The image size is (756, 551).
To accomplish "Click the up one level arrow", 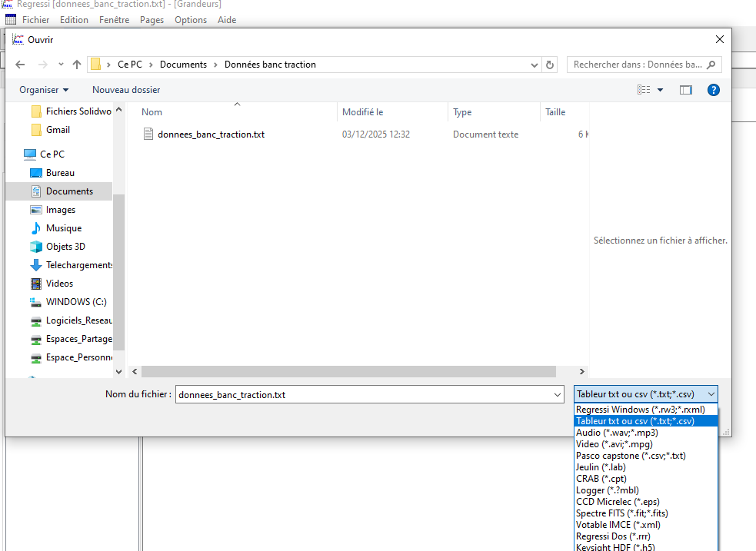I will 77,65.
